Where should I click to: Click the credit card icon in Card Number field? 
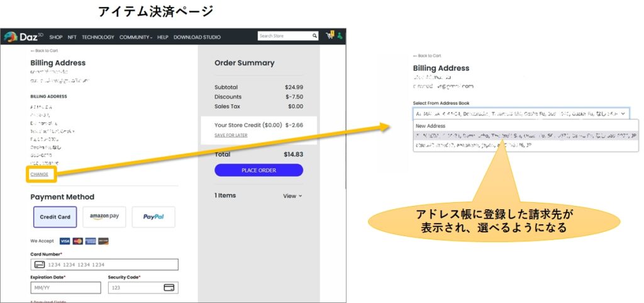pos(39,265)
